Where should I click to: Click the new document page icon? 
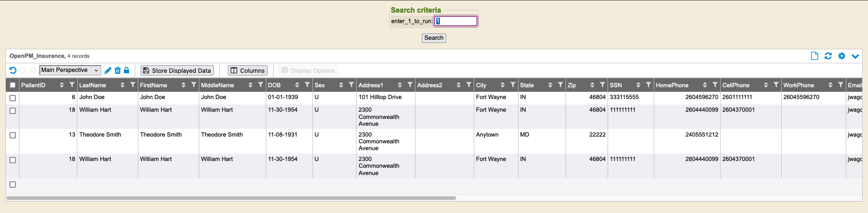pyautogui.click(x=814, y=56)
